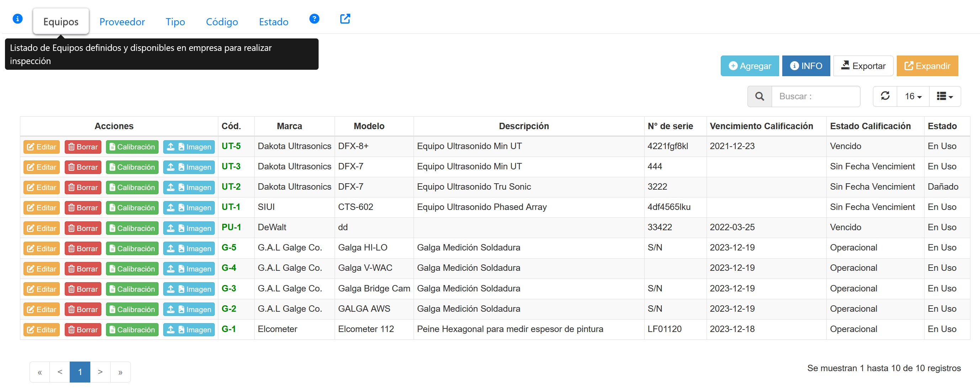Click the blue question mark help icon
The height and width of the screenshot is (390, 980).
tap(314, 19)
